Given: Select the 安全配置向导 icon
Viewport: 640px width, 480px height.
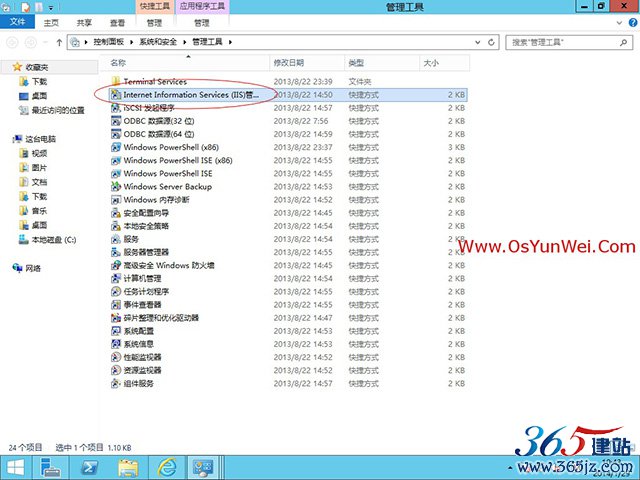Looking at the screenshot, I should 116,213.
